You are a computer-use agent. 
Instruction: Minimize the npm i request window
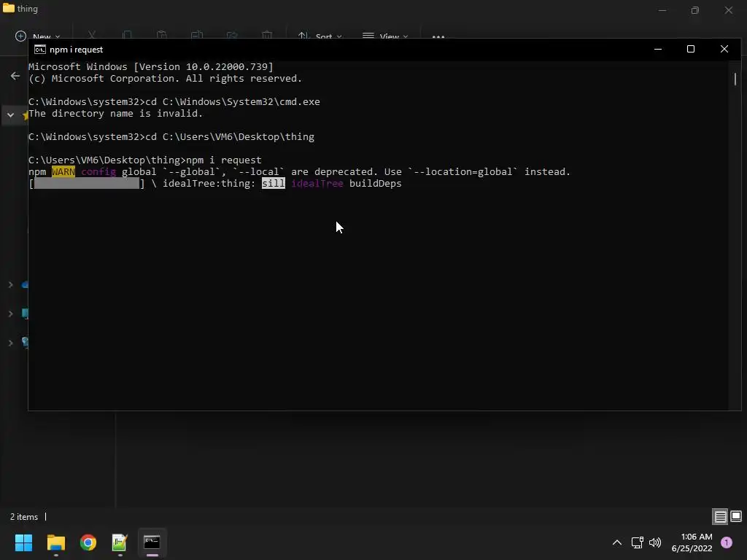coord(658,49)
